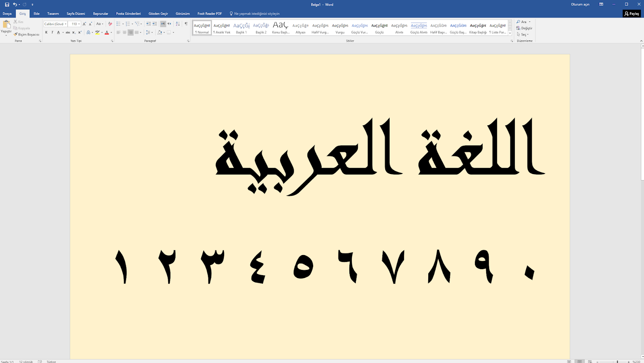Toggle right-to-left text direction
Screen dimensions: 644x363
click(x=169, y=24)
